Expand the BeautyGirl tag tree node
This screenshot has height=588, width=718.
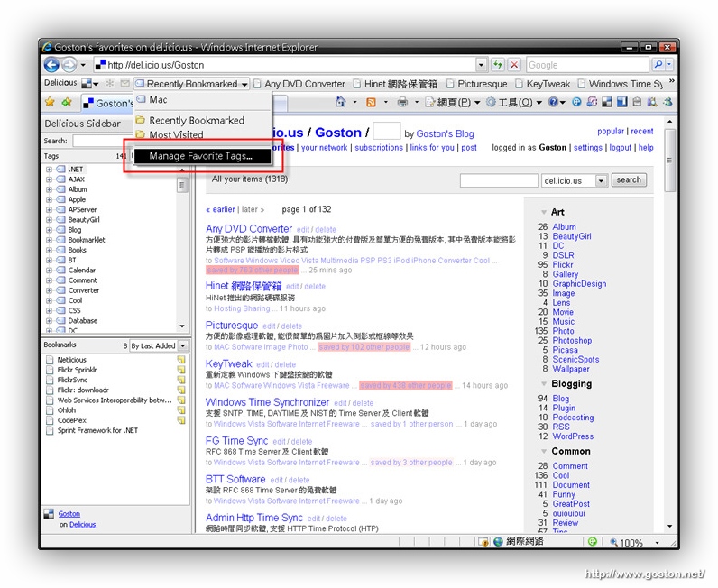[49, 219]
